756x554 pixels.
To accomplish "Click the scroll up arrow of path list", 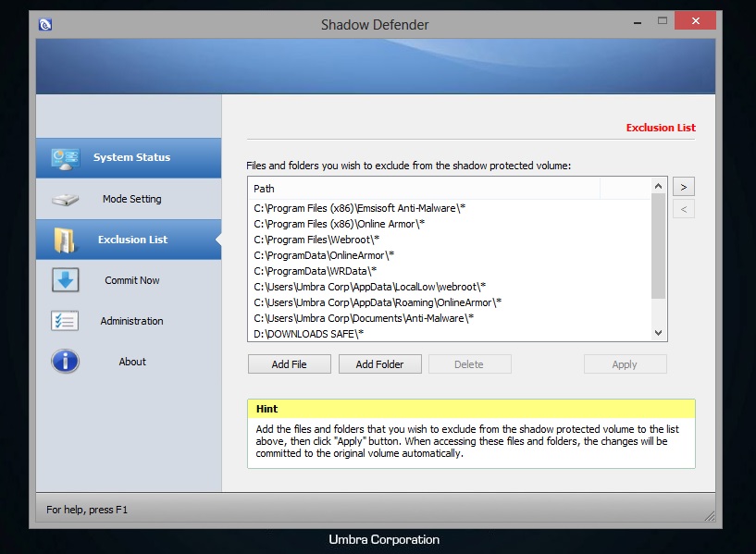I will tap(658, 186).
